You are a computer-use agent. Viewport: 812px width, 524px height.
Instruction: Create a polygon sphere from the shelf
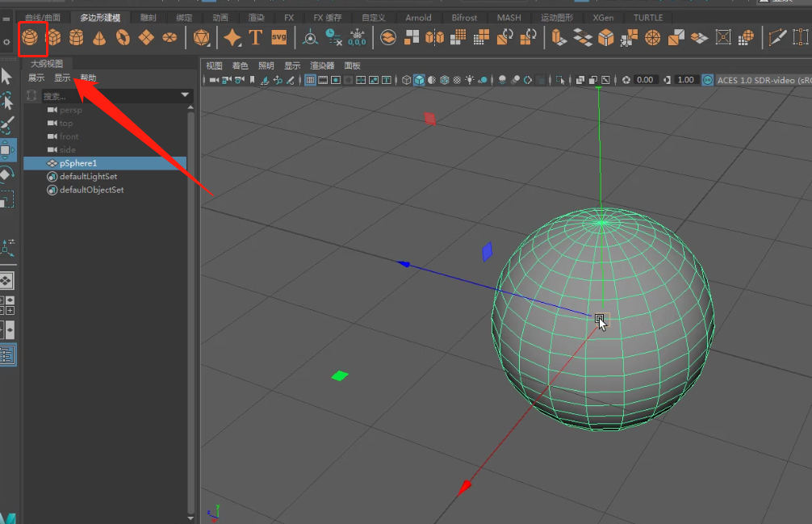click(30, 37)
